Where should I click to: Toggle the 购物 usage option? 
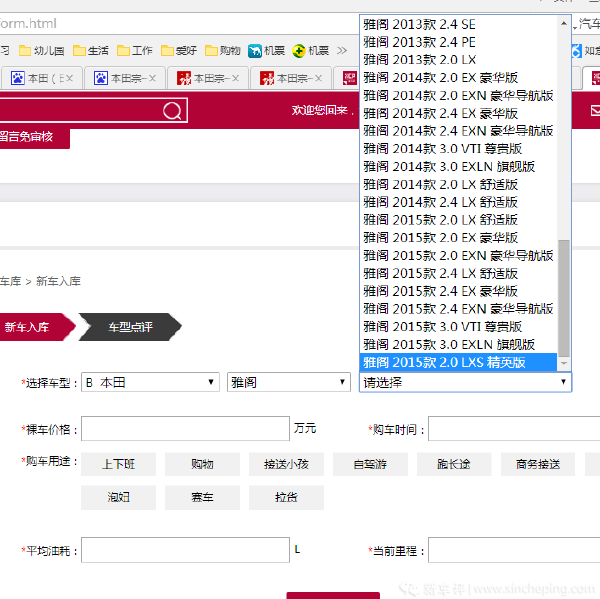(202, 464)
